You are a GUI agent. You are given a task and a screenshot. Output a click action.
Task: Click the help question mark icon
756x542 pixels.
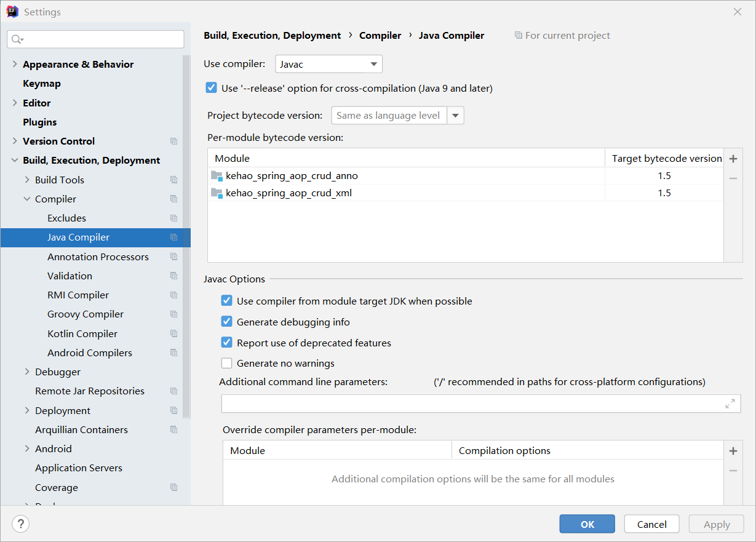tap(21, 524)
